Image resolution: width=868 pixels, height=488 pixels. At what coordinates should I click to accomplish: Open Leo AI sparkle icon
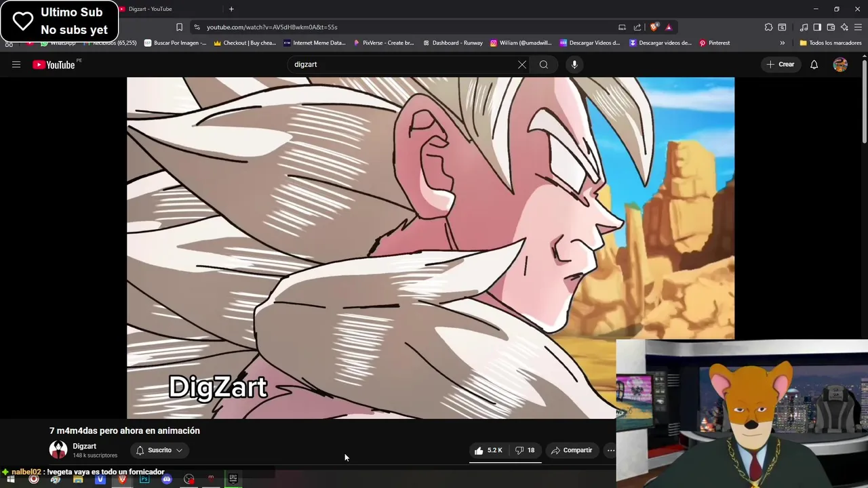point(844,27)
